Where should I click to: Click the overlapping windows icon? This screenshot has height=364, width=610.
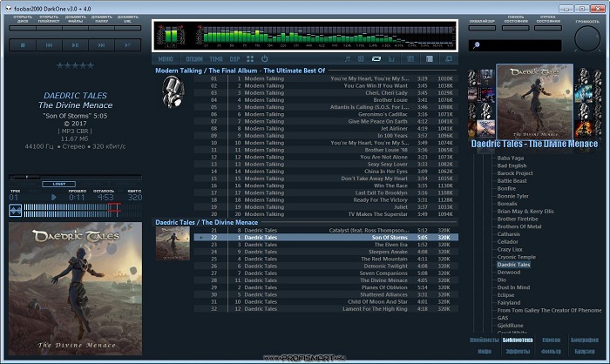pyautogui.click(x=449, y=58)
